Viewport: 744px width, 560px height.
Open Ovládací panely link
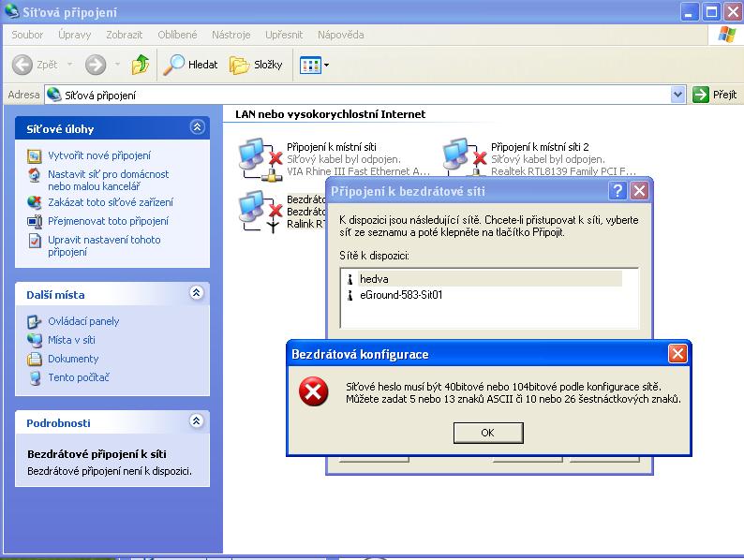pyautogui.click(x=83, y=321)
